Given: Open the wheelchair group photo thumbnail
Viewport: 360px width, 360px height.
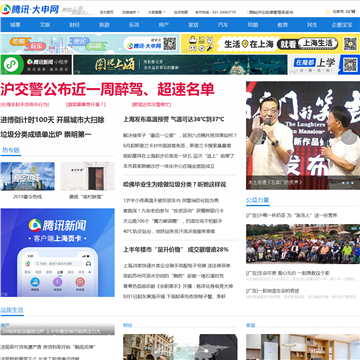Looking at the screenshot, I should point(303,244).
